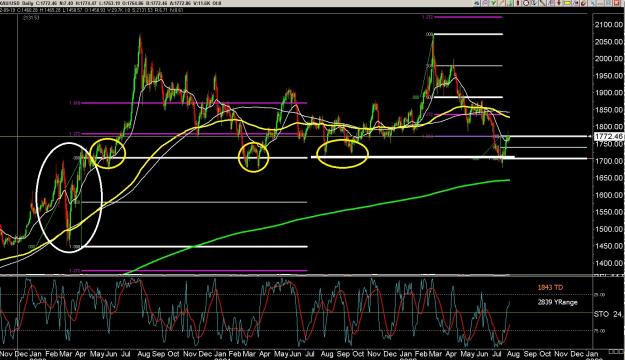Select the diagonal trendline drawing tool
625x360 pixels.
(x=543, y=3)
